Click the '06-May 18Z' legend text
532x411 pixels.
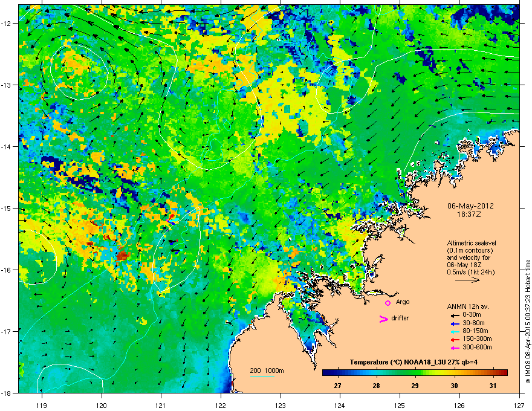463,265
